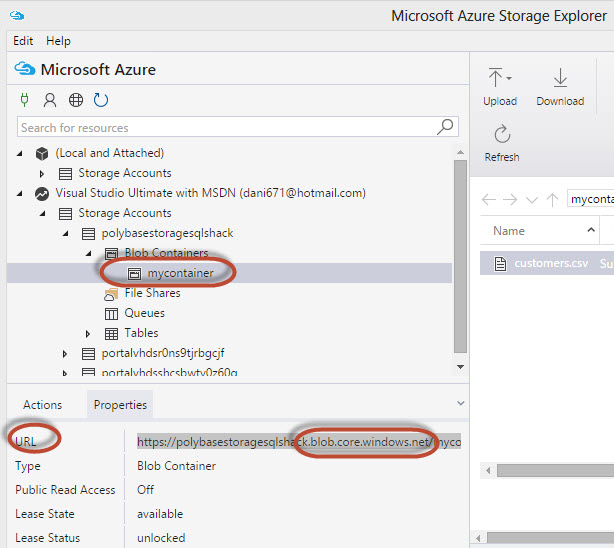The width and height of the screenshot is (614, 548).
Task: Click the Download button
Action: [x=560, y=87]
